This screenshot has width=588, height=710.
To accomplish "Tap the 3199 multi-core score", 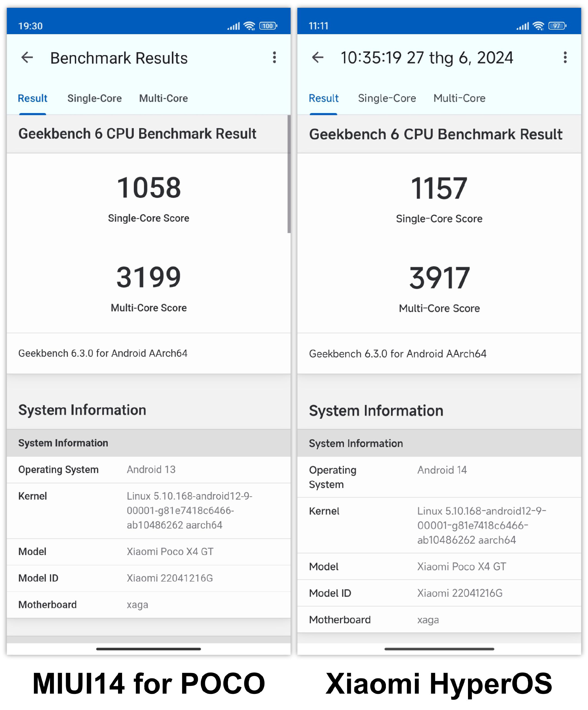I will pos(149,277).
